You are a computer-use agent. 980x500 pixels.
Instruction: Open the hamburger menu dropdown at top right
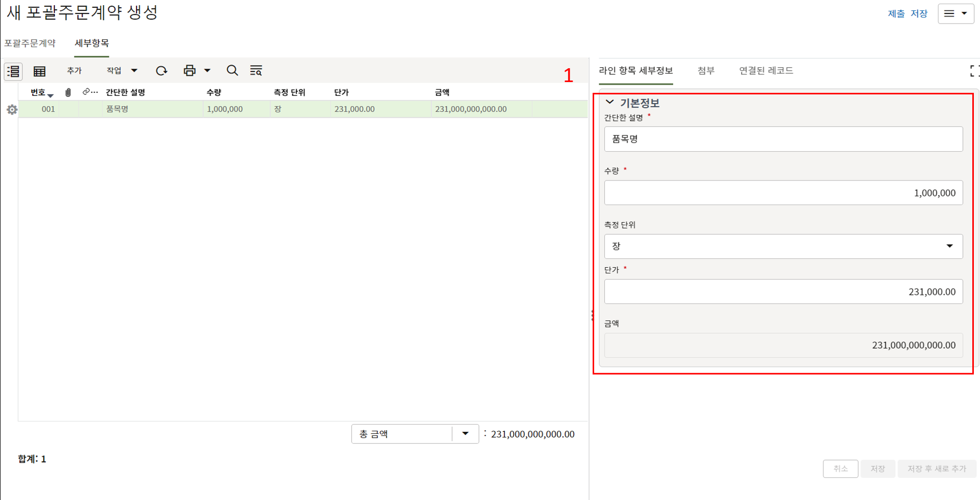point(955,14)
